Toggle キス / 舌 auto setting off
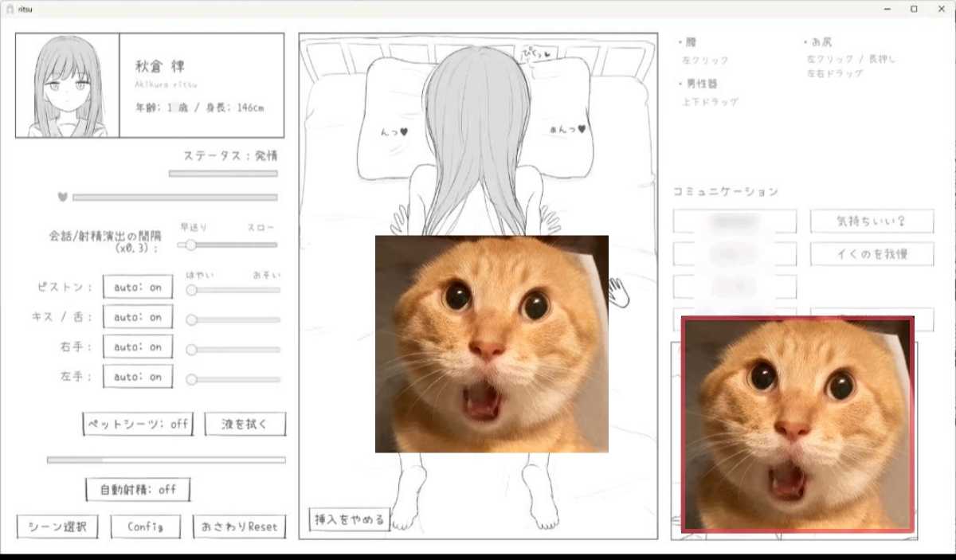 point(138,316)
